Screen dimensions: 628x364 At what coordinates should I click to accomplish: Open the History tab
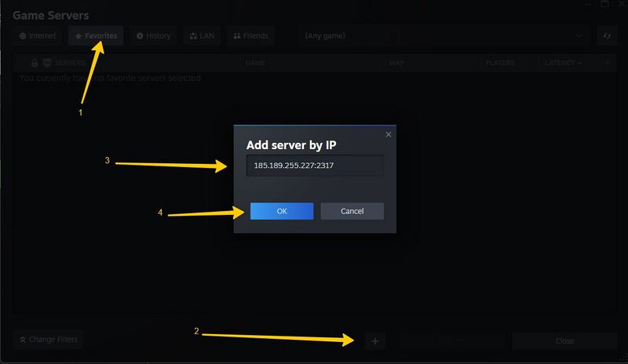coord(153,36)
